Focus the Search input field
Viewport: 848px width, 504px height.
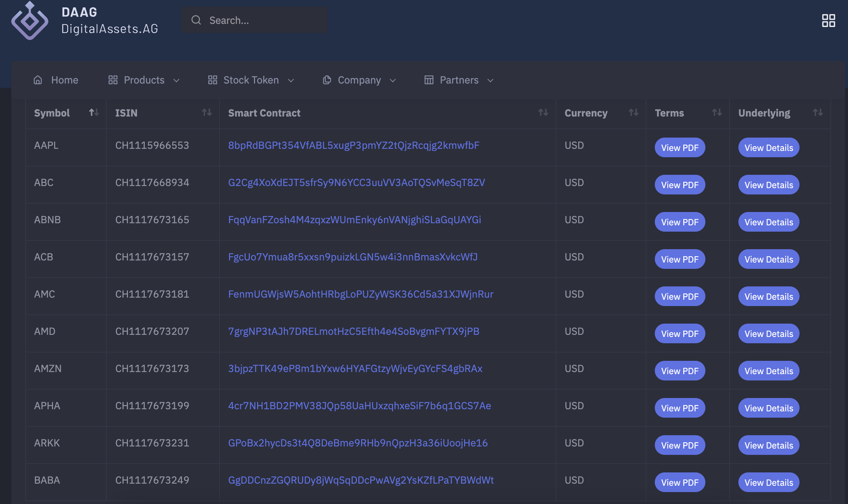[x=254, y=20]
